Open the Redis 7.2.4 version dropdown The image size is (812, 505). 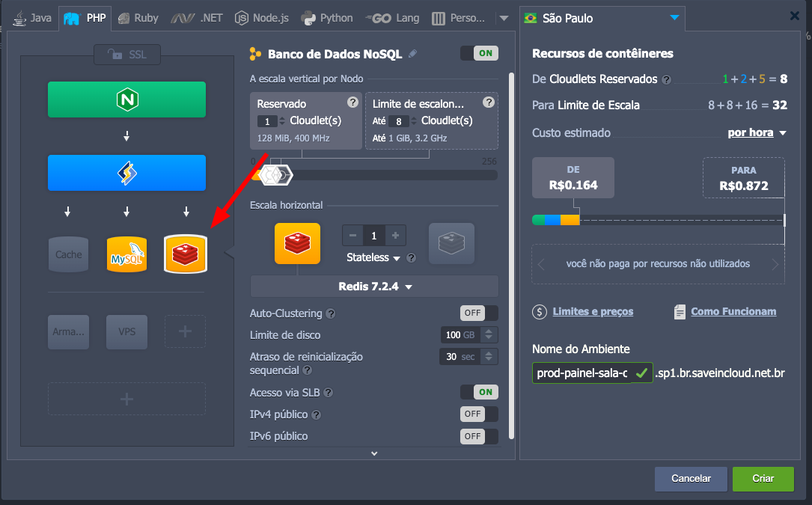[x=374, y=287]
